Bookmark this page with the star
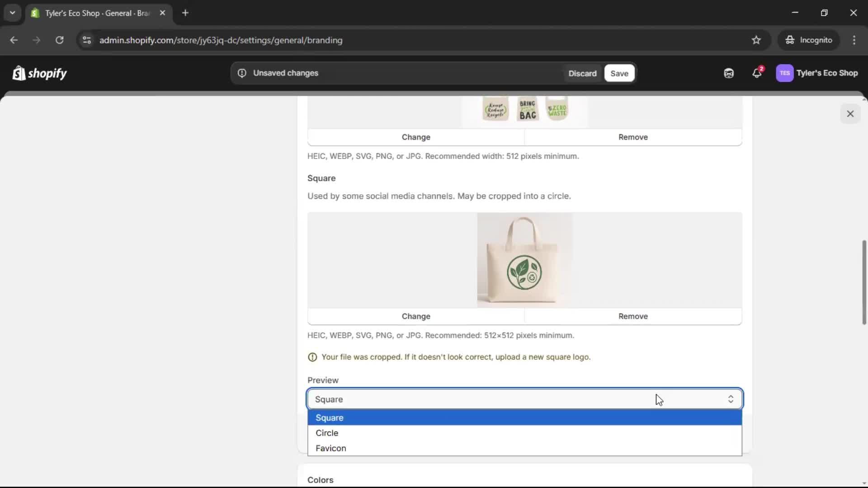The height and width of the screenshot is (488, 868). (756, 40)
